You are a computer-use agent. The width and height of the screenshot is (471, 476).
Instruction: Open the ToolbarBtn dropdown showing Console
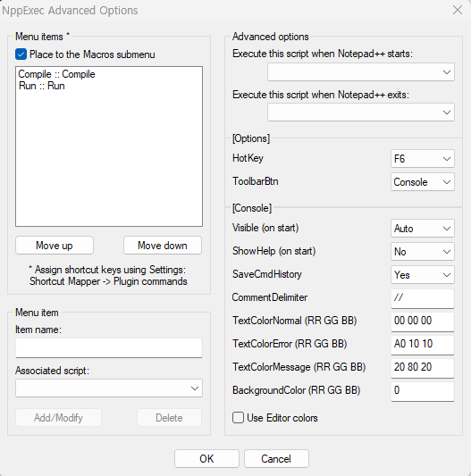coord(423,182)
